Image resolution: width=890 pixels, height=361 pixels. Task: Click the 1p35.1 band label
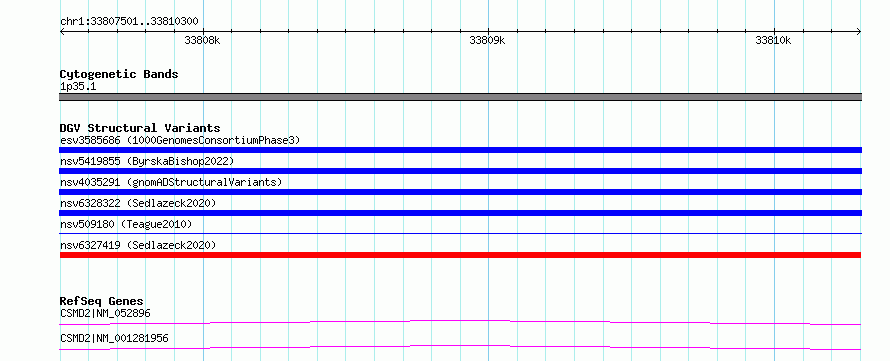coord(78,87)
